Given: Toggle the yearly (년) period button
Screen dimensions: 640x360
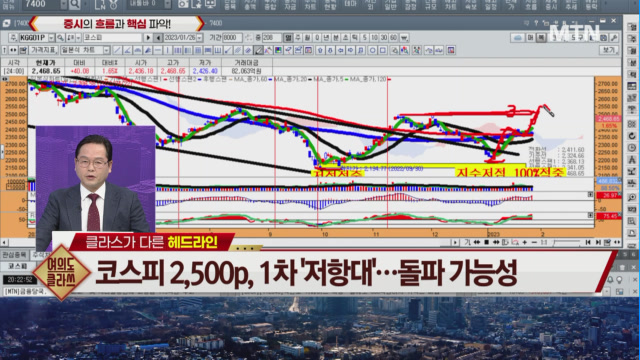Looking at the screenshot, I should coord(326,38).
